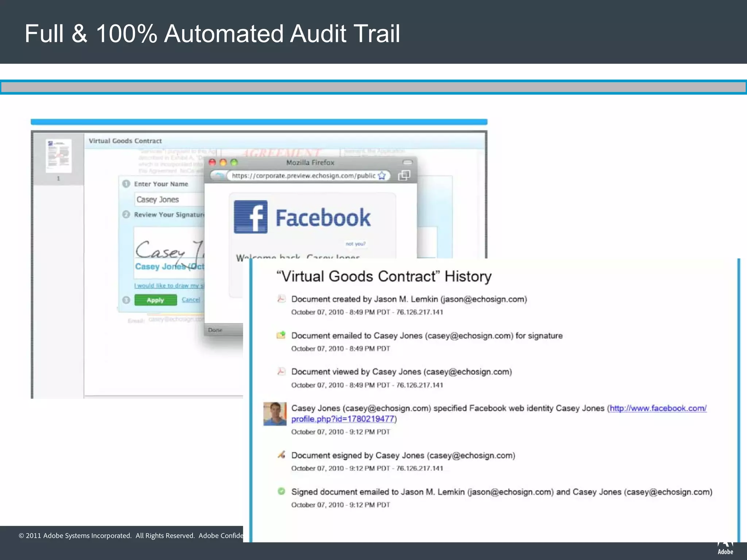Click timestamp 'October 07, 2010 - 9:12 PM PDT - 76.126.217.141'

click(367, 468)
